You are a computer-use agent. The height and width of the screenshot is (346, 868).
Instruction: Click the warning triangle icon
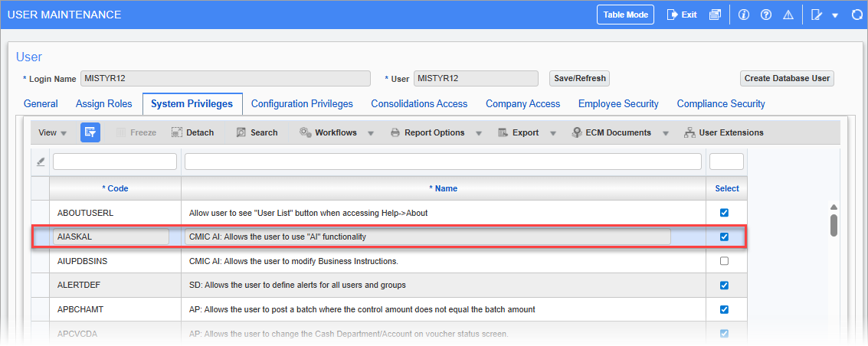tap(788, 15)
